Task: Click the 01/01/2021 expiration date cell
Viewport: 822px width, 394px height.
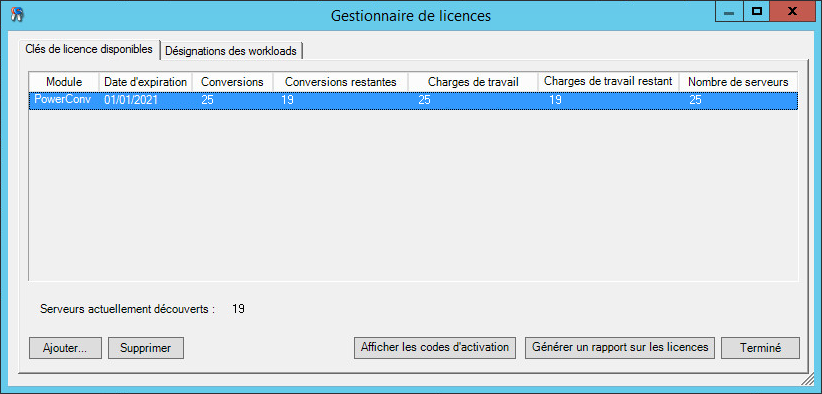Action: pyautogui.click(x=130, y=101)
